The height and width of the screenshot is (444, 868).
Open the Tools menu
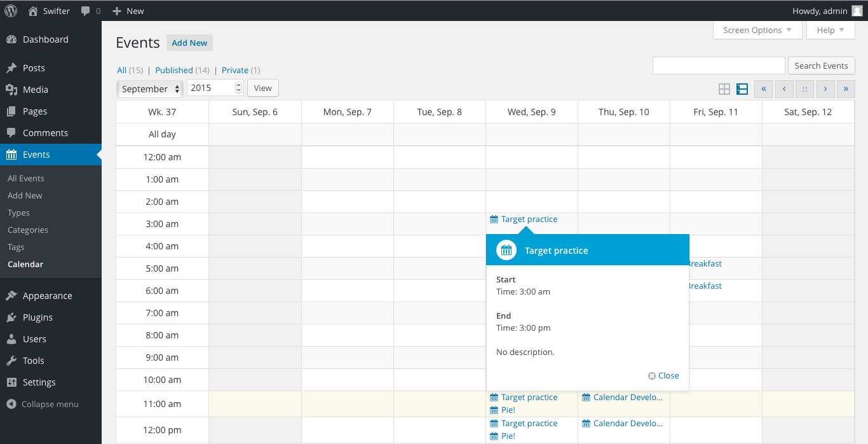point(51,361)
